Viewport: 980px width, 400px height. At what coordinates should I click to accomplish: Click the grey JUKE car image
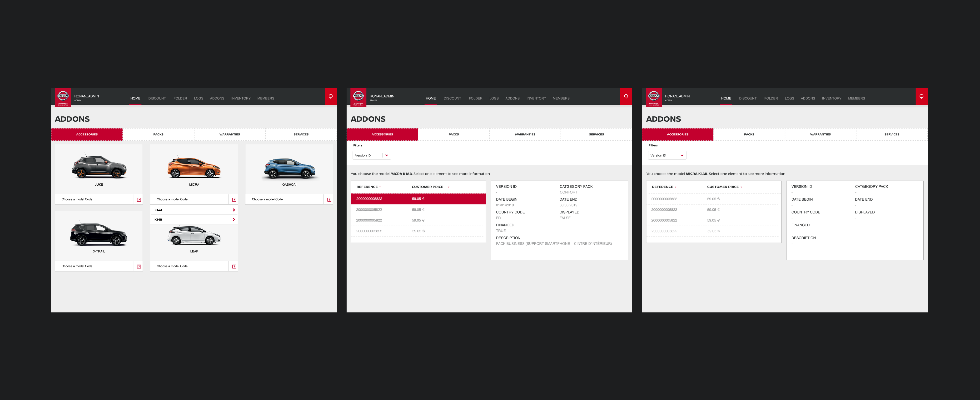click(x=99, y=167)
